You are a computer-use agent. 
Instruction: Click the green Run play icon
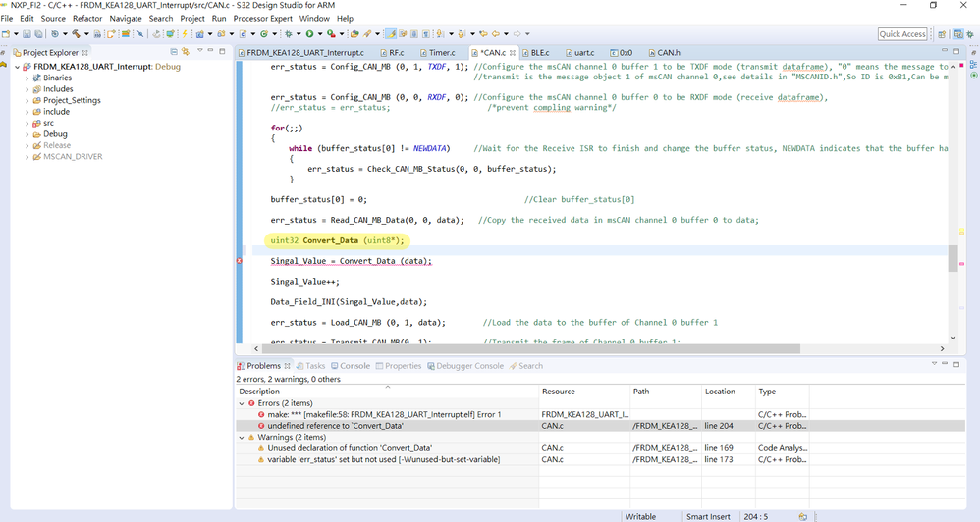309,33
